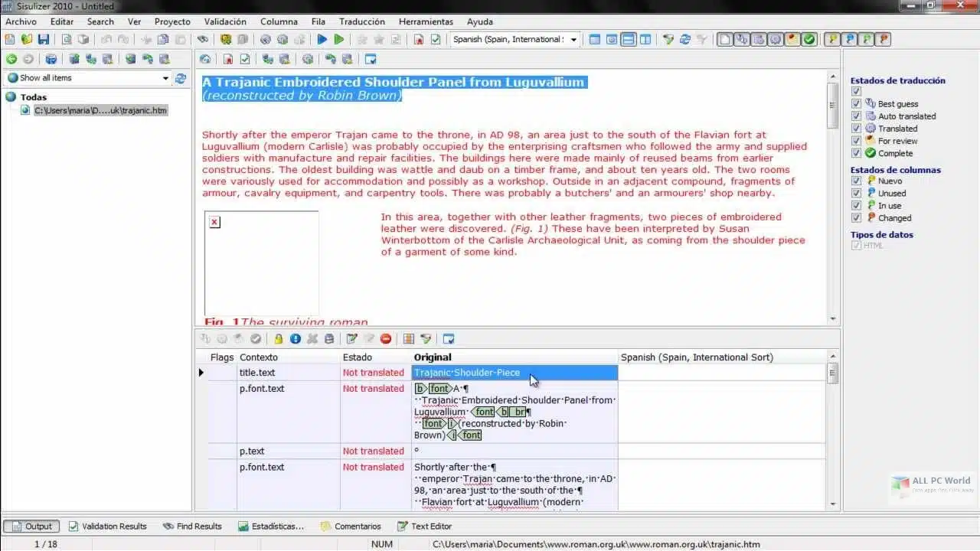Click the green checkmark Complete status toolbar button

809,39
